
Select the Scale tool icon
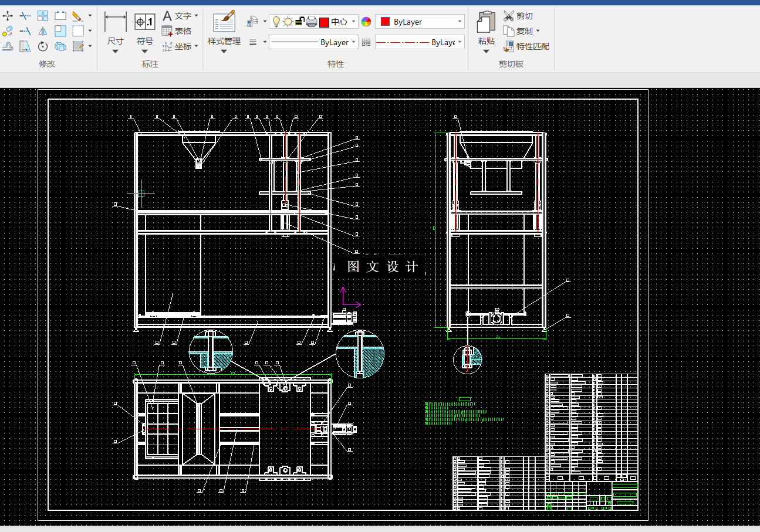(60, 31)
